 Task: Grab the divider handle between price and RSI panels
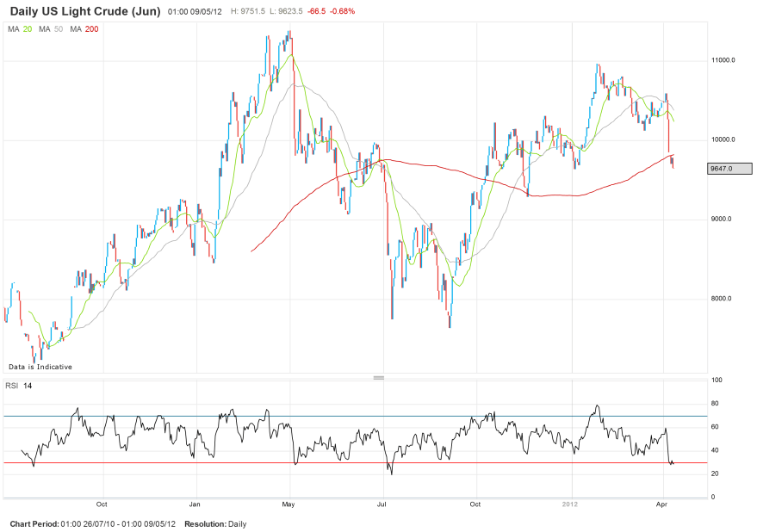pyautogui.click(x=377, y=377)
